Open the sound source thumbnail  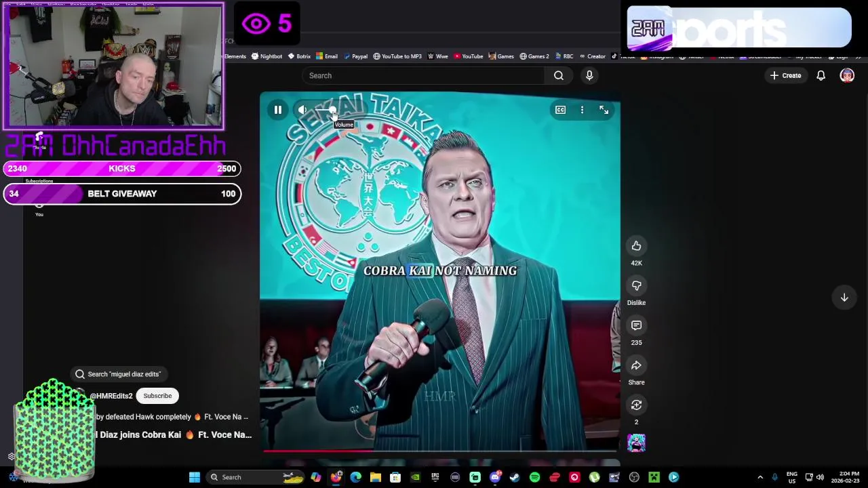point(636,443)
